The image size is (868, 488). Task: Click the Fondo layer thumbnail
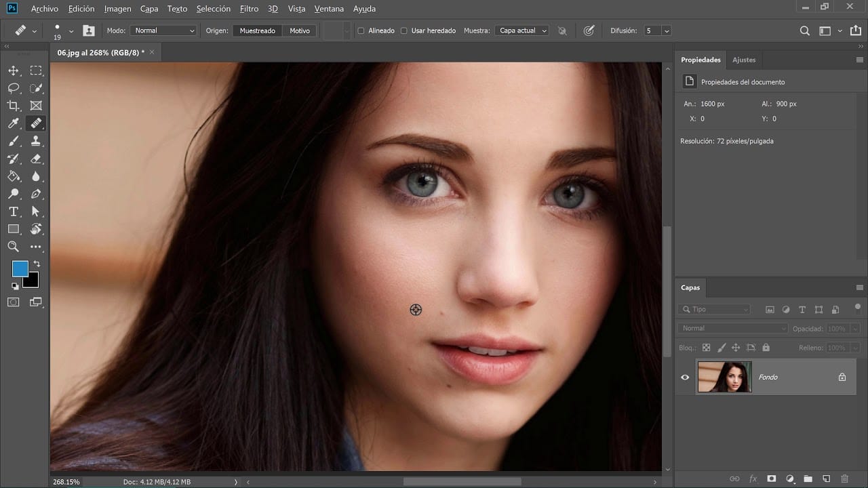pyautogui.click(x=724, y=377)
